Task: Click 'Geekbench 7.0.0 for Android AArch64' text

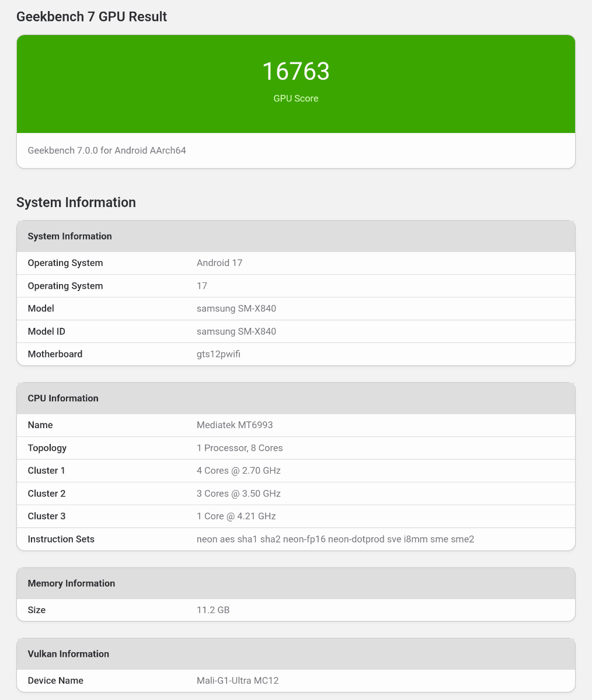Action: coord(107,150)
